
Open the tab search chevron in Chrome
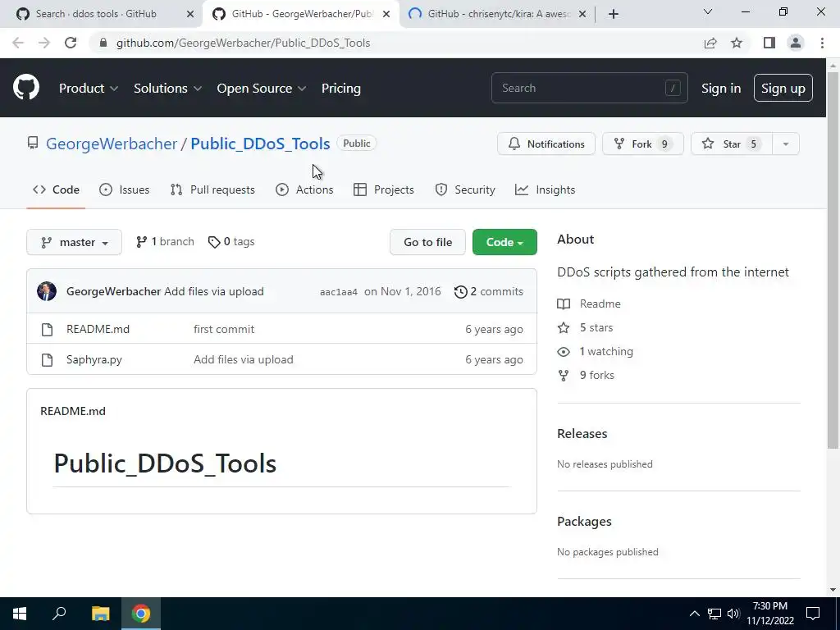click(x=708, y=11)
